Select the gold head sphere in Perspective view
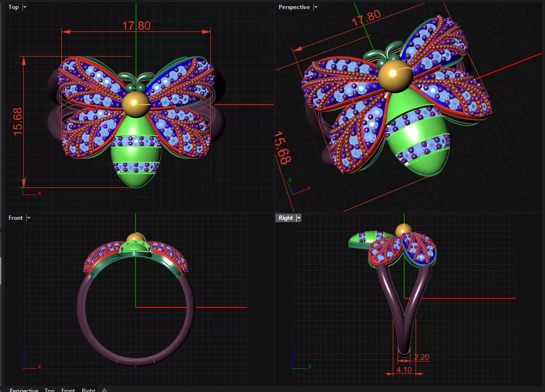This screenshot has width=545, height=392. [x=395, y=76]
